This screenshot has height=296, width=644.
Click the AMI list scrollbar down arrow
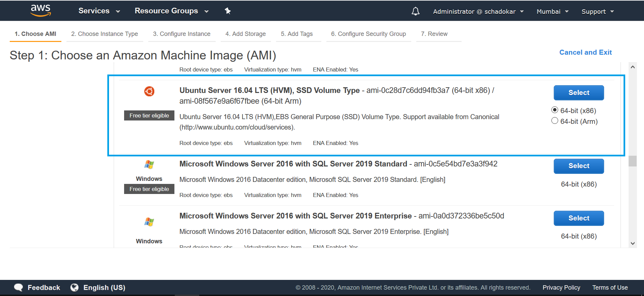633,244
